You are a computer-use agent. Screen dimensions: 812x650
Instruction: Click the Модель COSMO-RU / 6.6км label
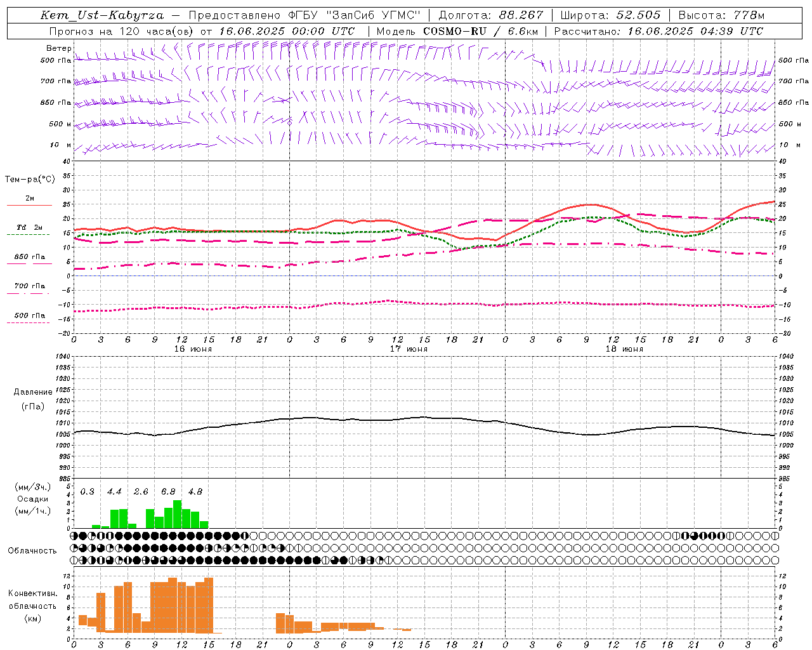pyautogui.click(x=457, y=31)
